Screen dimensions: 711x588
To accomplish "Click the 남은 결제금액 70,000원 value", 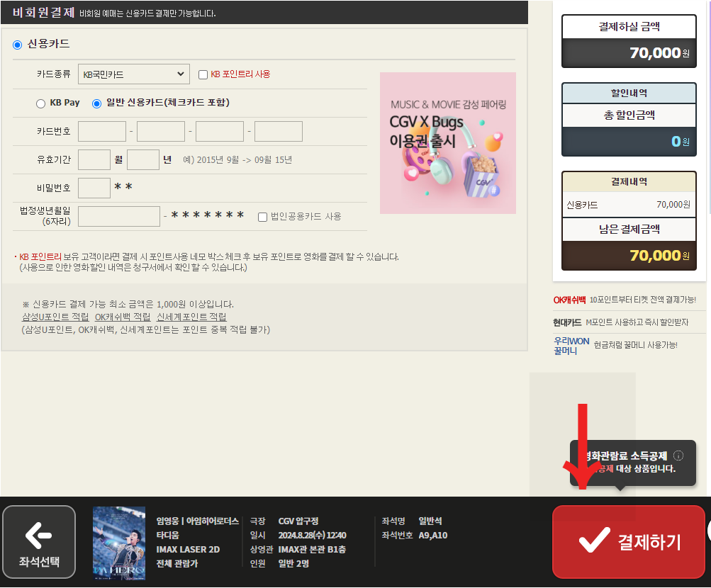I will (x=659, y=256).
